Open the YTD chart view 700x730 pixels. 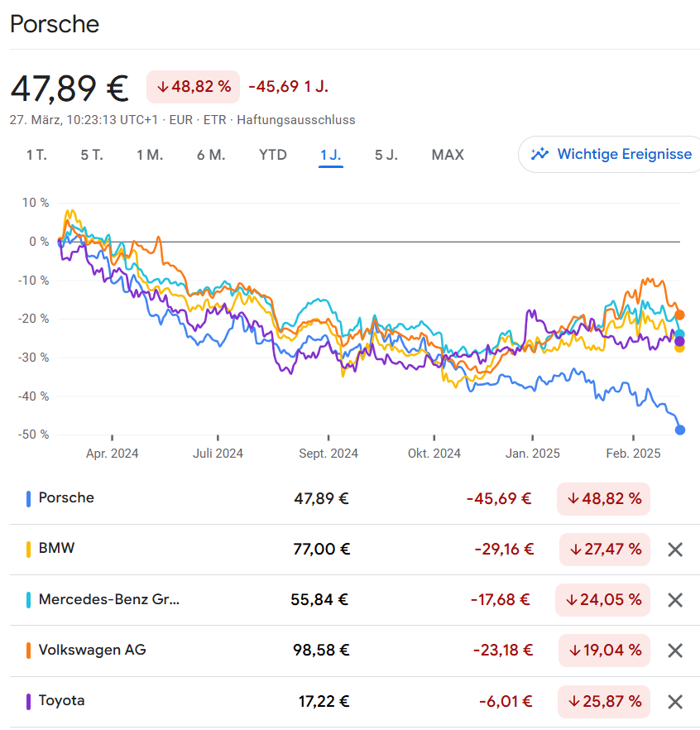[273, 155]
